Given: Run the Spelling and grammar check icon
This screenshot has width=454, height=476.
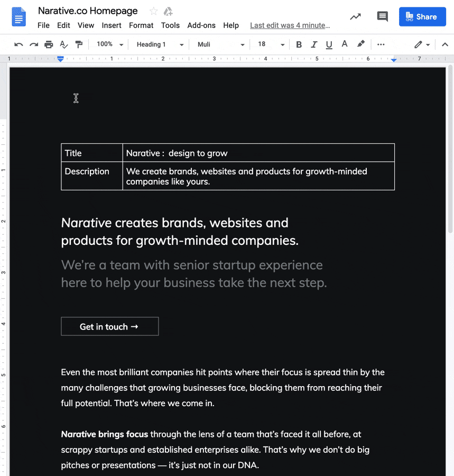Looking at the screenshot, I should (64, 44).
